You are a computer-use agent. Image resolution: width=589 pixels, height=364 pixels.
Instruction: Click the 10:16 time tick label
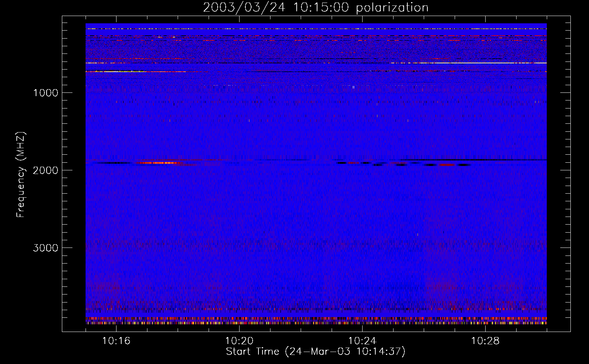[x=116, y=341]
